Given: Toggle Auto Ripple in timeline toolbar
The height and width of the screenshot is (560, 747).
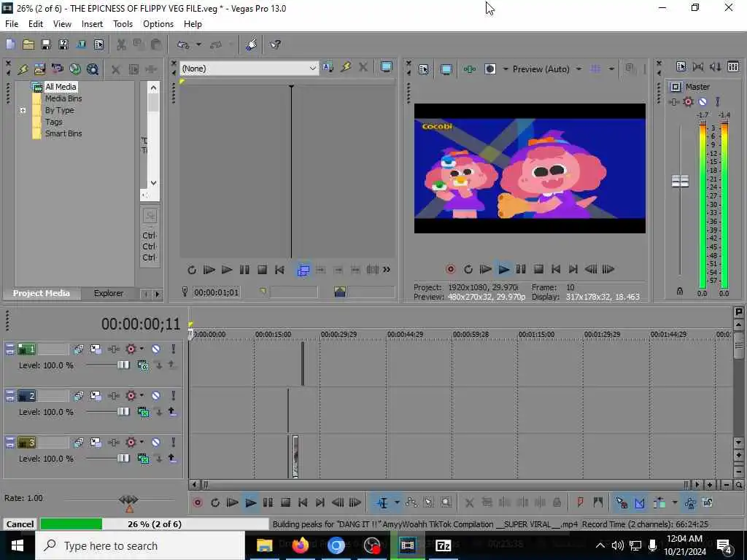Looking at the screenshot, I should point(659,503).
